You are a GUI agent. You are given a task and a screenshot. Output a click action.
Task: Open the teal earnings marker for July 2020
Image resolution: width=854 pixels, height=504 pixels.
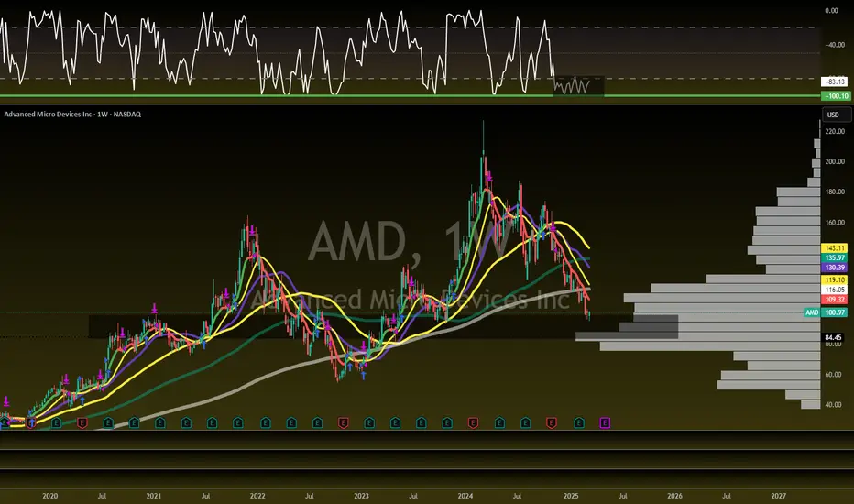coord(108,422)
